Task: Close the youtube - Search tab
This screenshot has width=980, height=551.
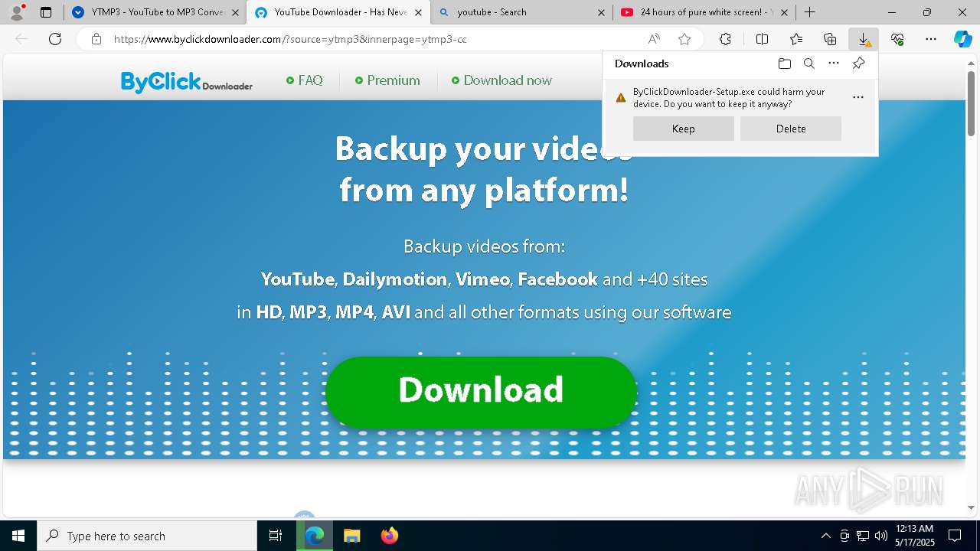Action: pos(601,12)
